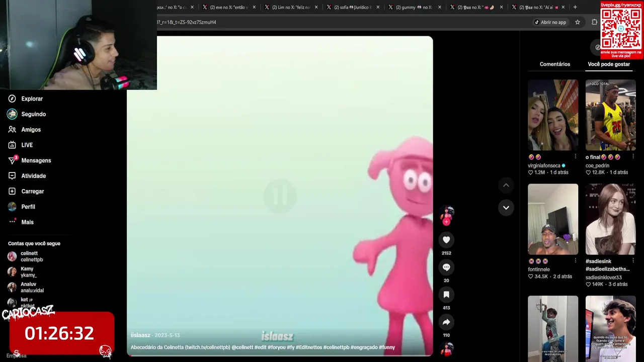Screen dimensions: 644x362
Task: Open the #funny hashtag in caption
Action: click(x=387, y=347)
